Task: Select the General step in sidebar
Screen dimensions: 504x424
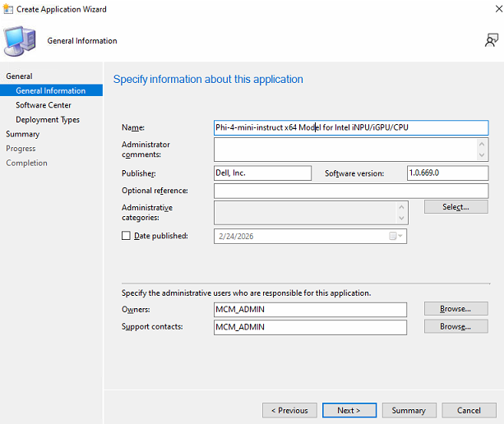Action: point(19,76)
